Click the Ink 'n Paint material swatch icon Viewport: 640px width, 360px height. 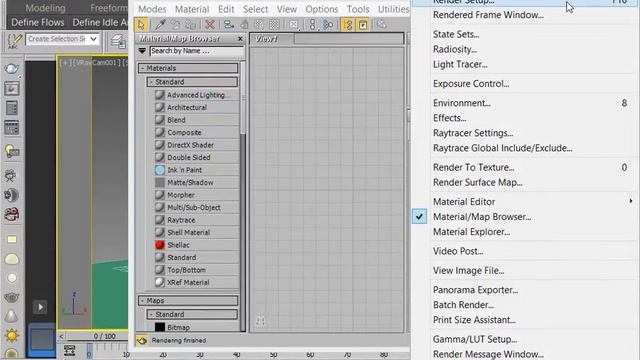(160, 170)
